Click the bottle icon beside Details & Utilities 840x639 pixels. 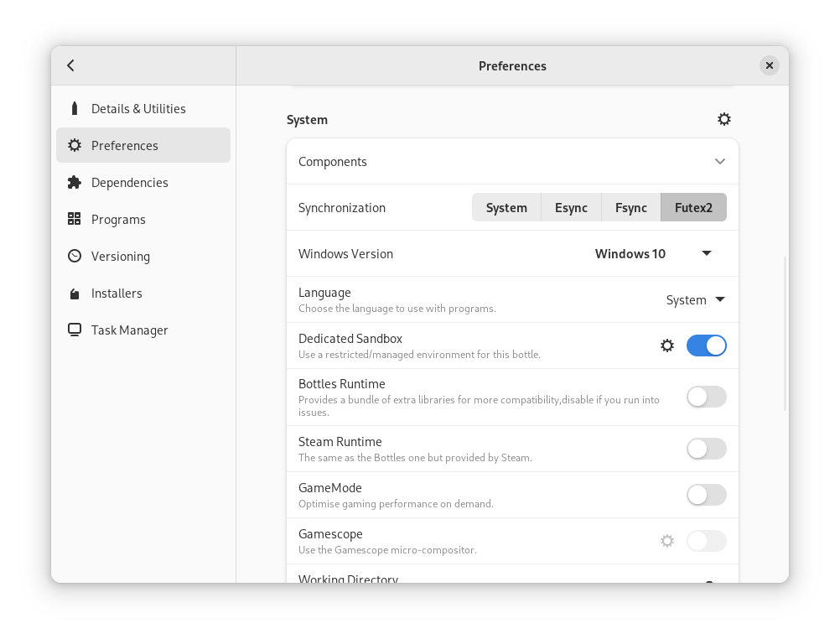click(x=75, y=108)
